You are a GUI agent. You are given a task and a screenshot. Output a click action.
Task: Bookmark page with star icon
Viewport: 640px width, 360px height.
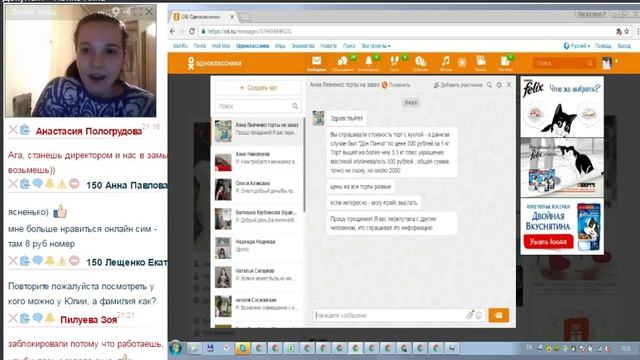coord(627,31)
